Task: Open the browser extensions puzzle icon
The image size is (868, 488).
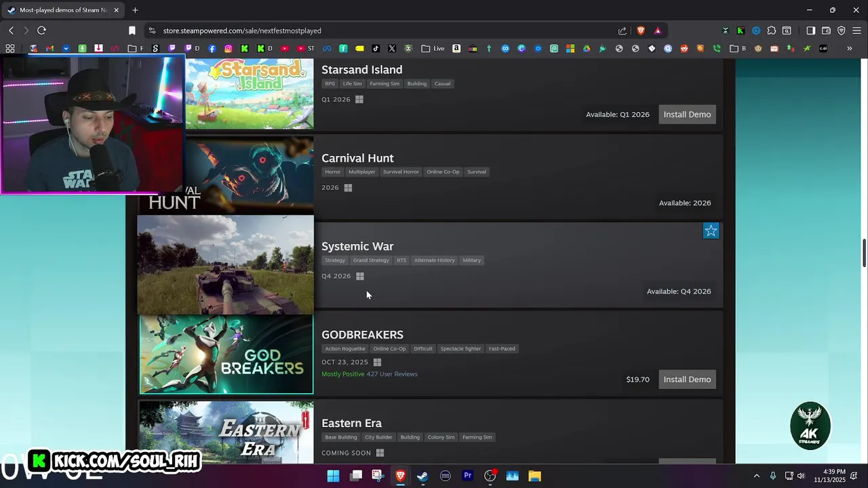Action: [772, 30]
